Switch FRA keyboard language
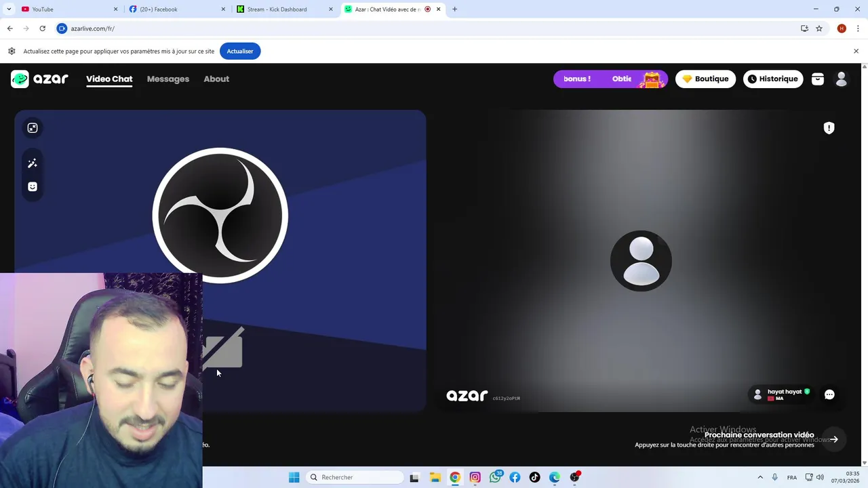Viewport: 868px width, 488px height. click(x=792, y=478)
